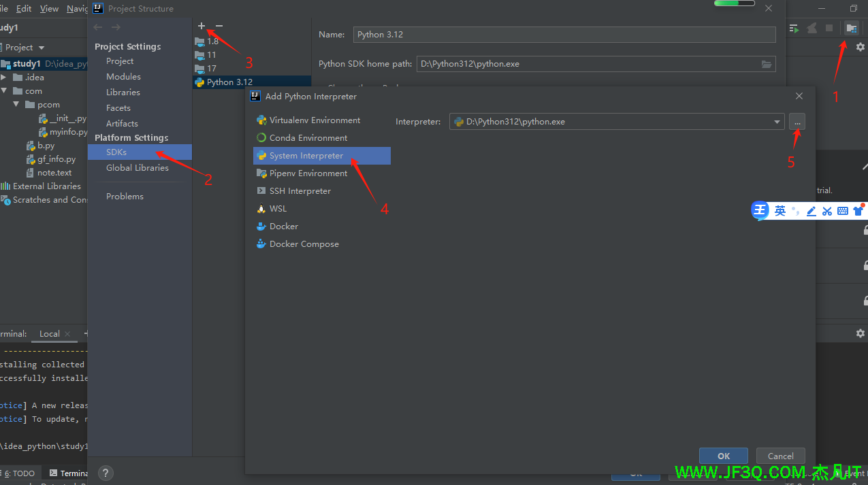Click the SDK Name text field
The height and width of the screenshot is (485, 868).
tap(564, 35)
